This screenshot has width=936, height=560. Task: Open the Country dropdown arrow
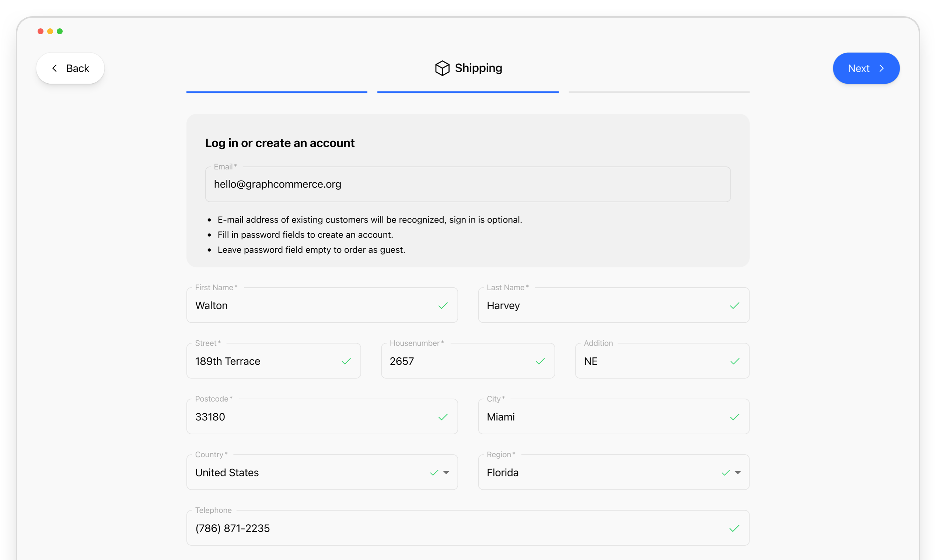tap(446, 472)
